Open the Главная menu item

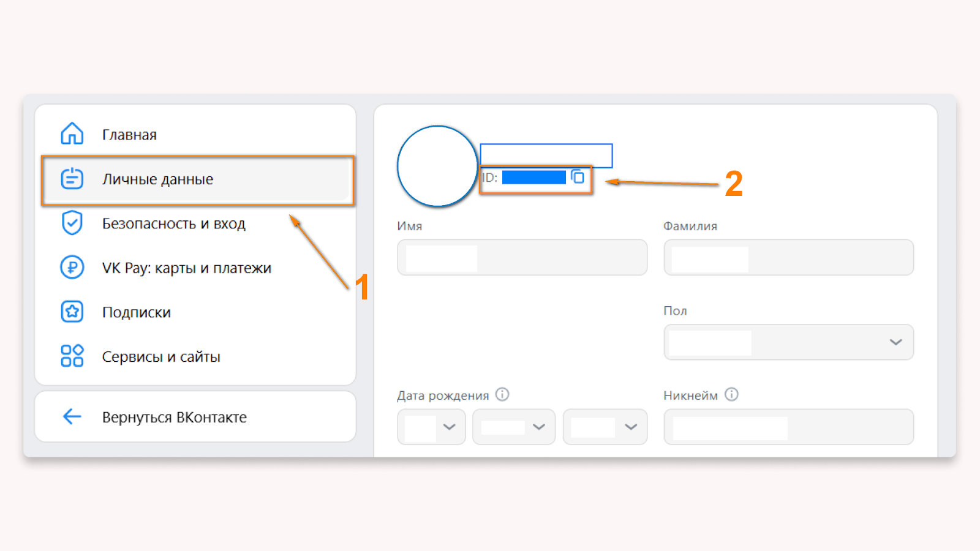(x=195, y=134)
